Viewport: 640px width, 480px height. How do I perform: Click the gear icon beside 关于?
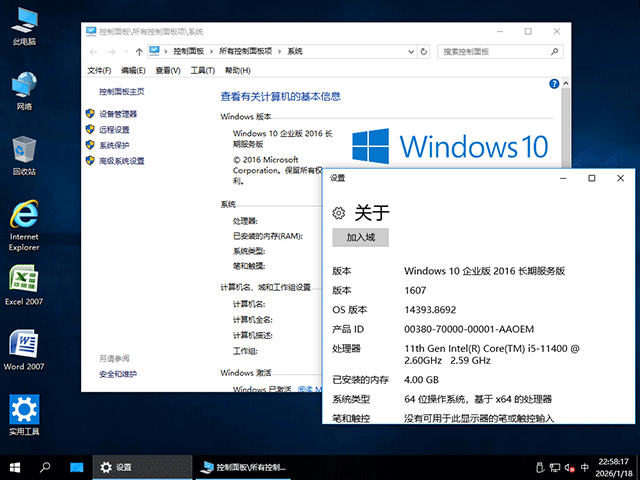tap(338, 213)
